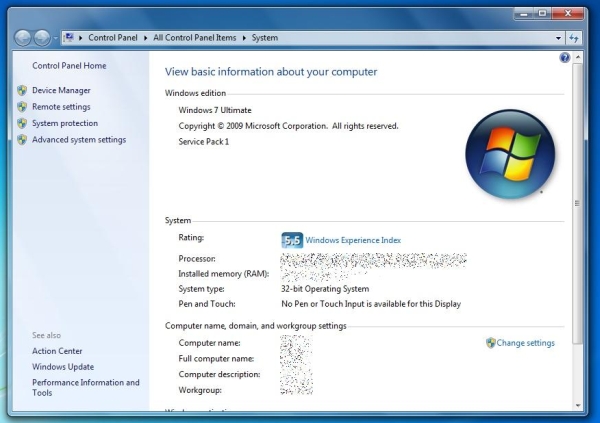Viewport: 600px width, 423px height.
Task: Click the shield icon next to System protection
Action: coord(22,123)
